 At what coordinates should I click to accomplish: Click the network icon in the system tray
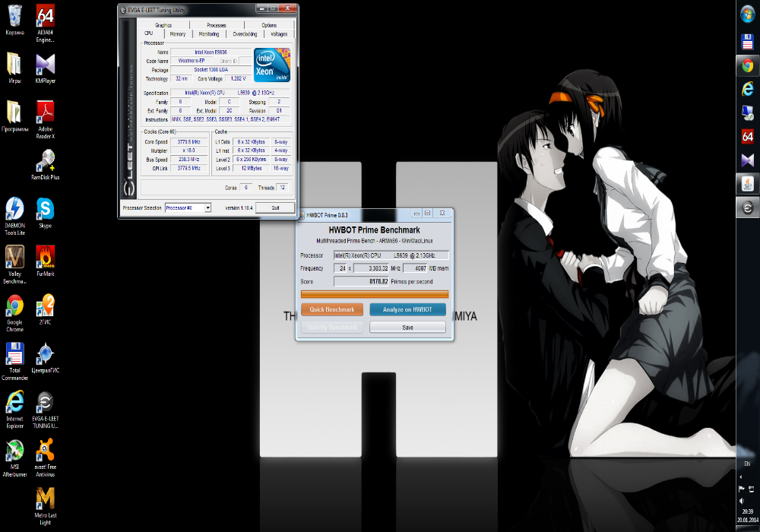tap(752, 489)
